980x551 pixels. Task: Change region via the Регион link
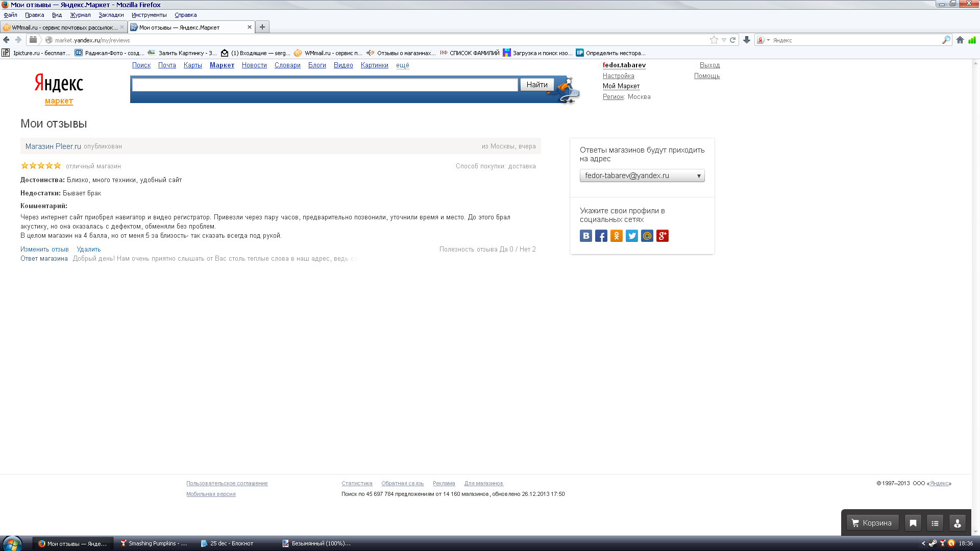pyautogui.click(x=613, y=97)
